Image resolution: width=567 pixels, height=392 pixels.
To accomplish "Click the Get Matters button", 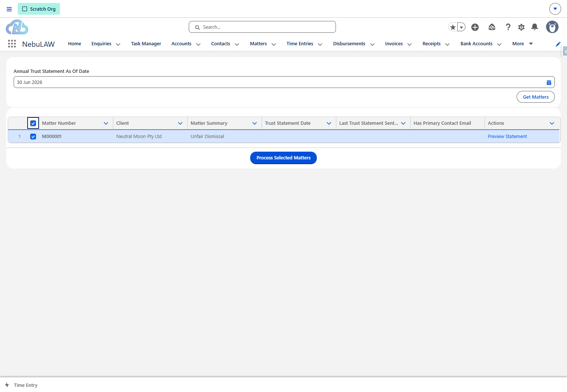I will tap(536, 97).
